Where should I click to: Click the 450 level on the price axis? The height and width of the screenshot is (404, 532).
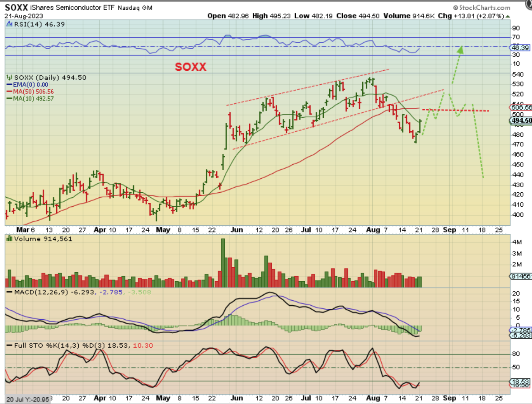(x=518, y=165)
